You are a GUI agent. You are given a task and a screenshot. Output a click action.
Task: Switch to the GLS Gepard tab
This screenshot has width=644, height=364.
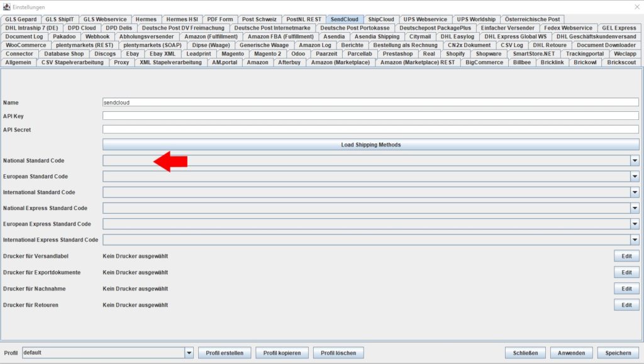[21, 19]
